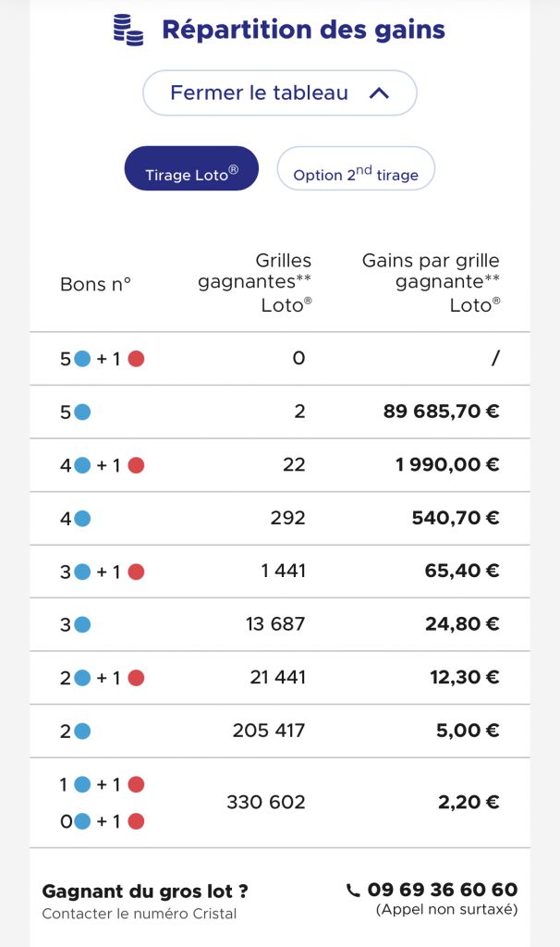Click the blue ball in the 2 numbers row
This screenshot has height=947, width=560.
coord(82,732)
